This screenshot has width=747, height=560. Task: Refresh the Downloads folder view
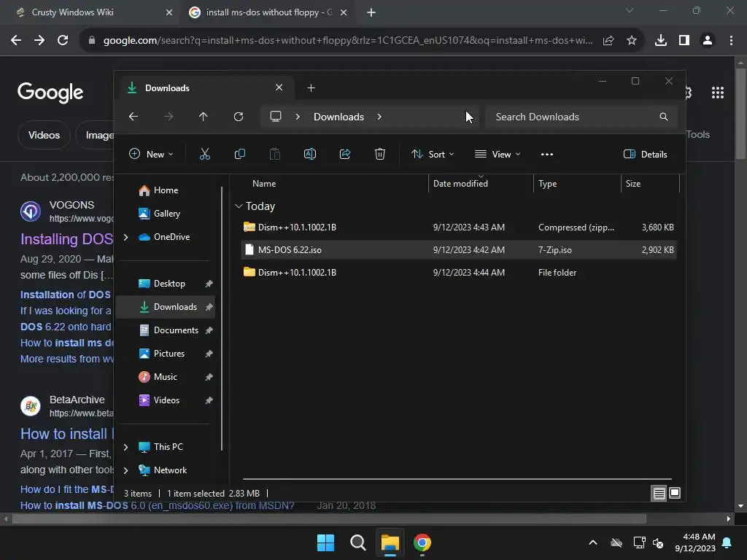(x=239, y=117)
